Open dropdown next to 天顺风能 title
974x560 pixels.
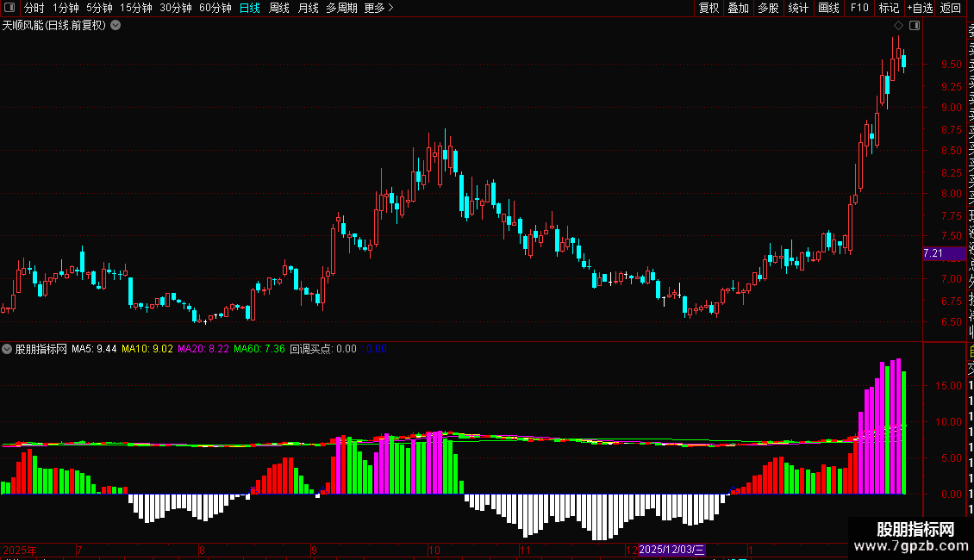point(116,26)
